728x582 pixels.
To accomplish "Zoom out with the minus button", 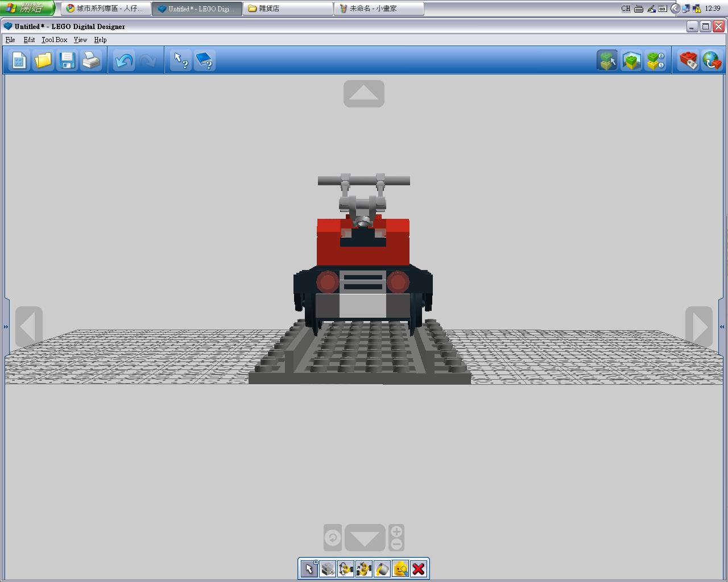I will (396, 544).
